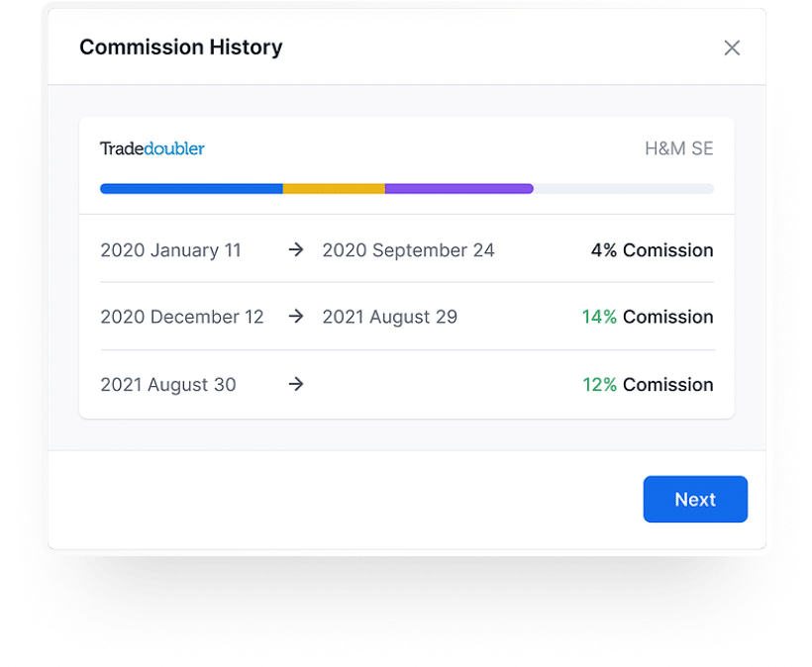Screen dimensions: 812x667
Task: Click the Commission History title
Action: pyautogui.click(x=180, y=48)
